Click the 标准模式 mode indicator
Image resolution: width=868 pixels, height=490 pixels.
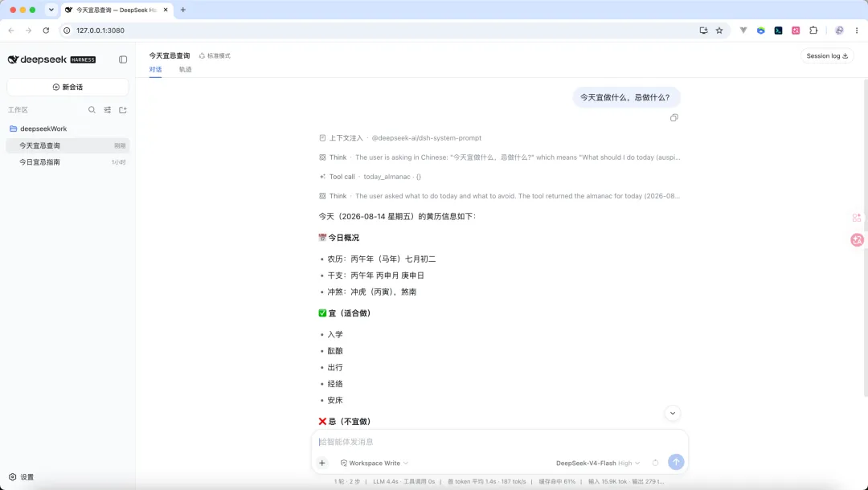click(x=215, y=56)
